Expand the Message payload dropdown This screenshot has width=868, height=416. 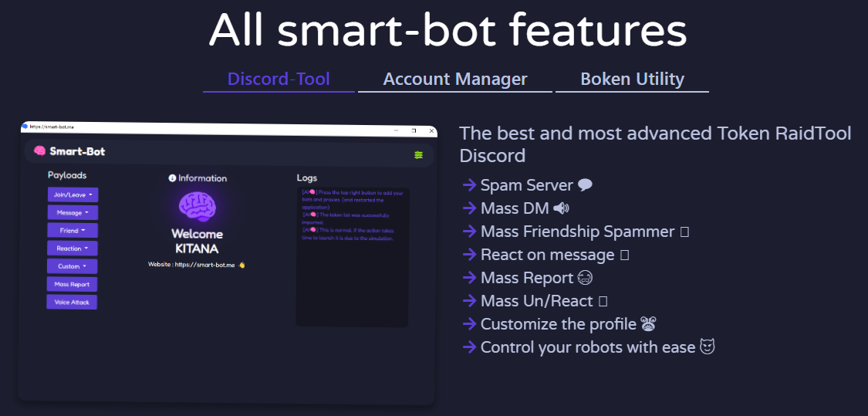[x=73, y=213]
